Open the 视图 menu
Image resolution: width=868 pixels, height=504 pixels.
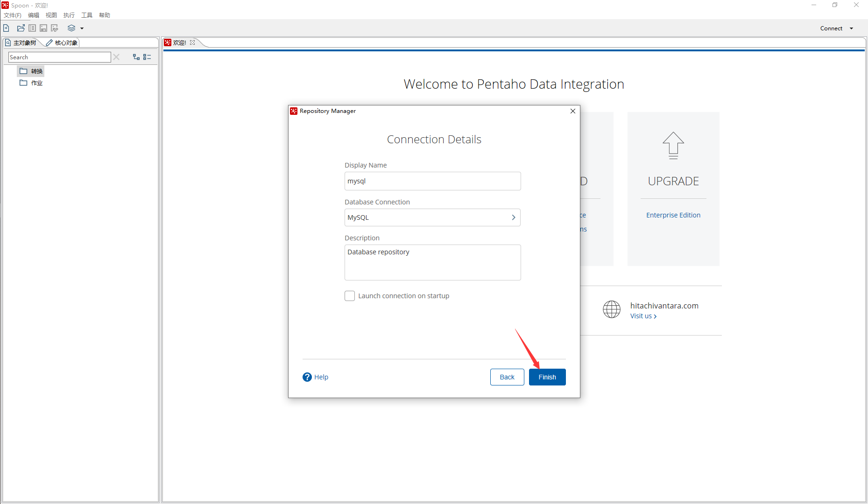[x=51, y=15]
